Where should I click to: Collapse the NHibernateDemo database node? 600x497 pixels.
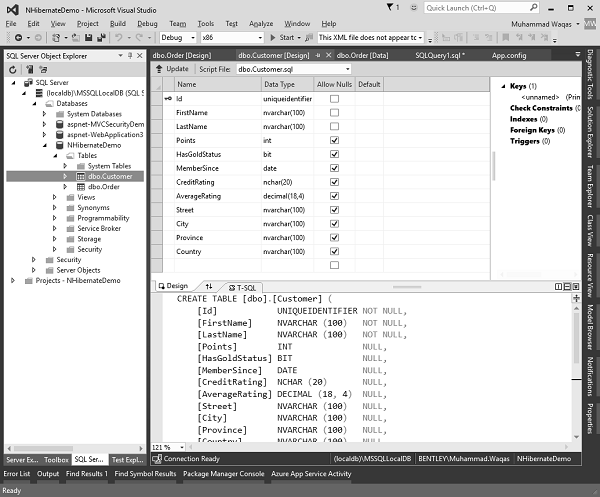pos(44,145)
